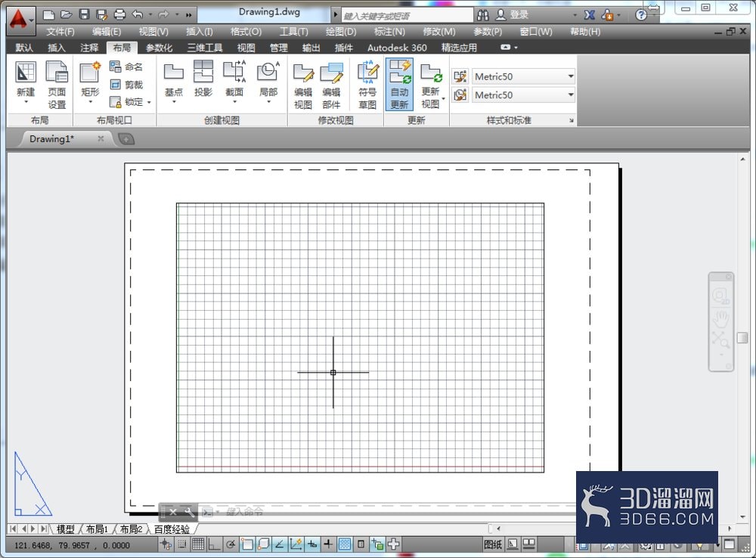Viewport: 756px width, 558px height.
Task: Toggle Snap Mode in the status bar
Action: pos(182,544)
